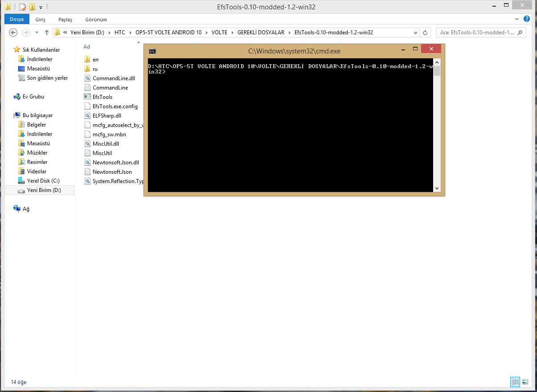The image size is (537, 392).
Task: Switch to large thumbnails view
Action: pos(525,382)
